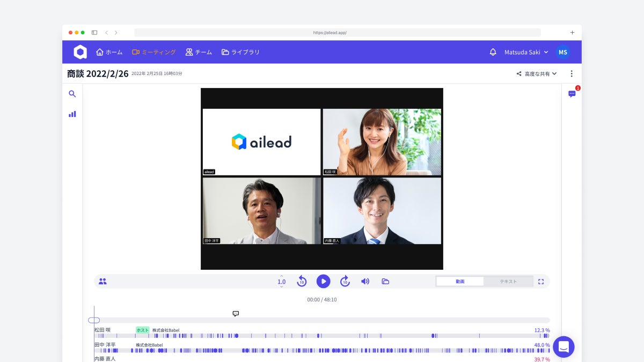Image resolution: width=644 pixels, height=362 pixels.
Task: Click 株式会社Babel next to ホスト badge
Action: tap(166, 330)
